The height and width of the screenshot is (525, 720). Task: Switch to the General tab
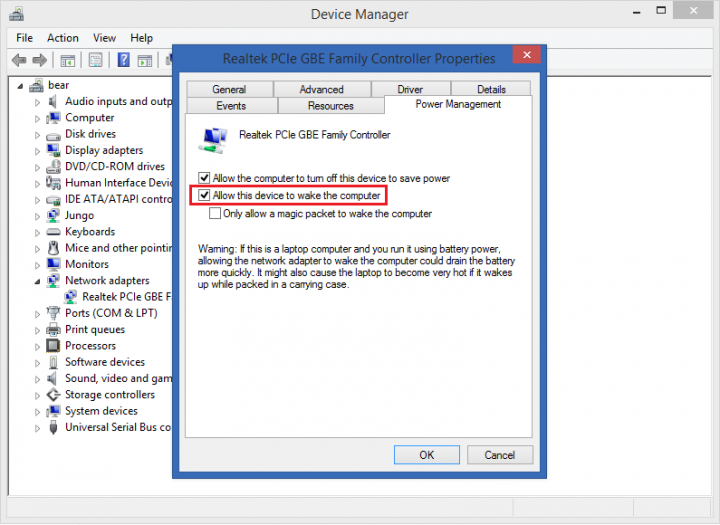(x=230, y=89)
